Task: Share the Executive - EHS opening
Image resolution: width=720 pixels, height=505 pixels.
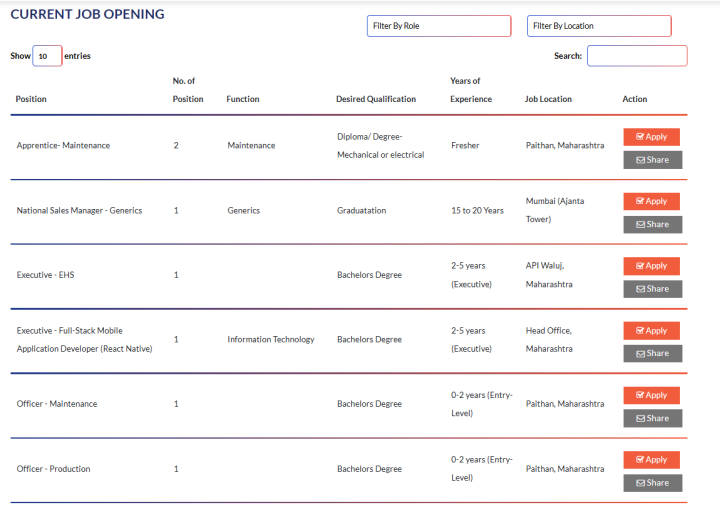Action: pyautogui.click(x=652, y=289)
